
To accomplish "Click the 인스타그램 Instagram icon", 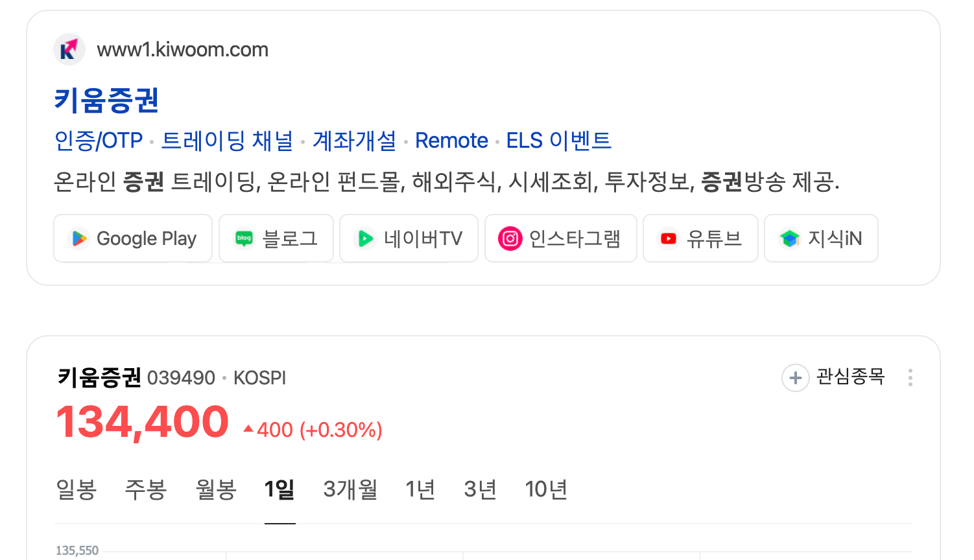I will tap(510, 238).
